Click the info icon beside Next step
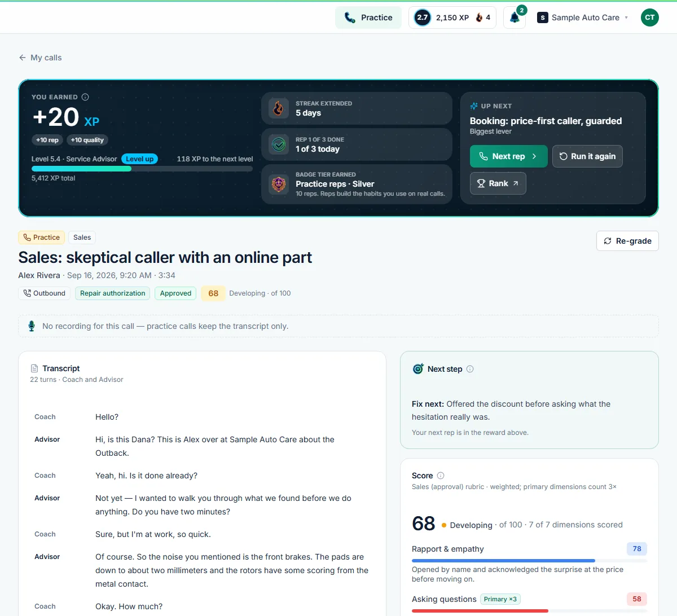 (x=470, y=369)
